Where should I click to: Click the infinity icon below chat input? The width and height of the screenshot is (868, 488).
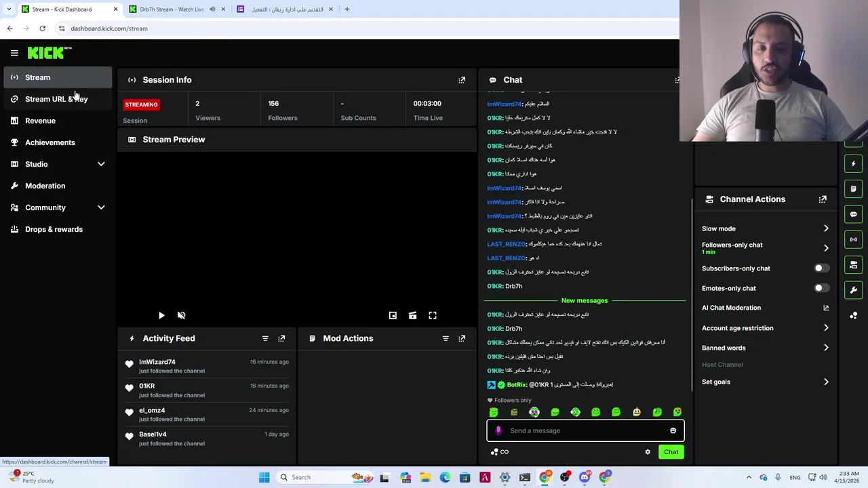pos(505,452)
